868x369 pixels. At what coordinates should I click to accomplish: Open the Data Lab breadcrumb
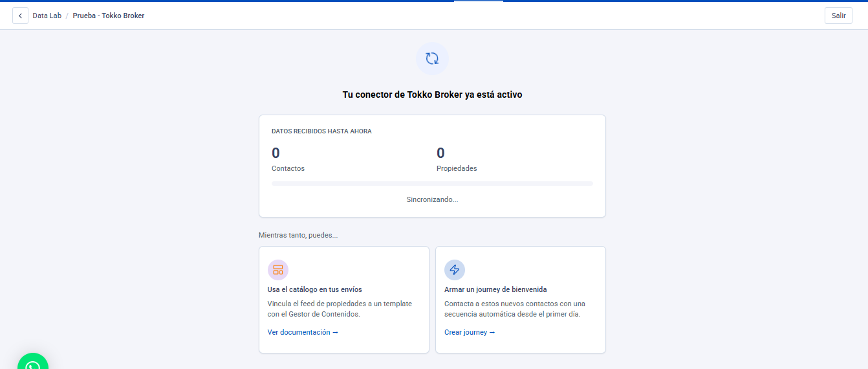47,16
